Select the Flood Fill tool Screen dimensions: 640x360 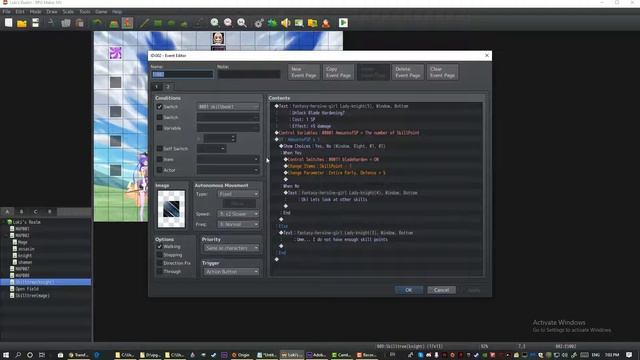pyautogui.click(x=184, y=23)
